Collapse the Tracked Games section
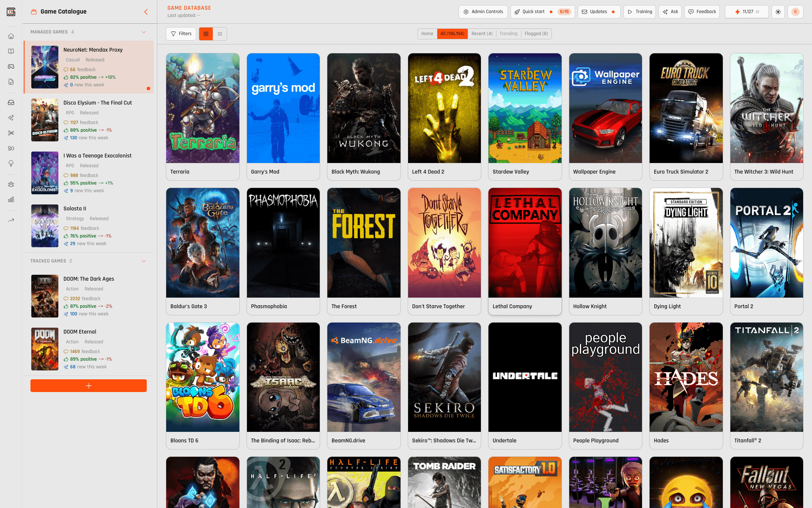 click(x=144, y=261)
